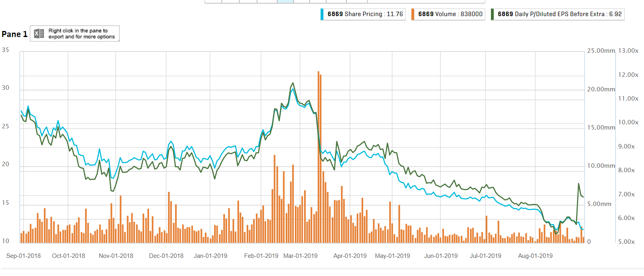Click the 35 price axis label
This screenshot has height=276, width=644.
[x=6, y=50]
